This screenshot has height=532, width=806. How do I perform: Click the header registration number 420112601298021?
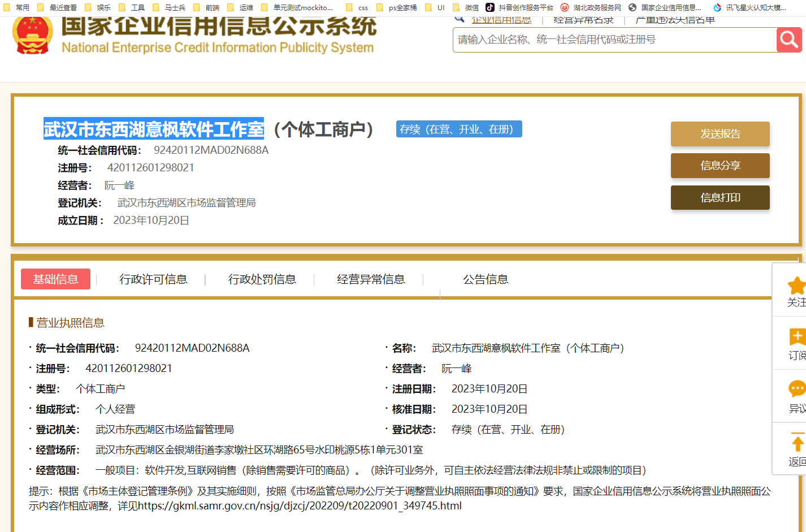pyautogui.click(x=151, y=168)
